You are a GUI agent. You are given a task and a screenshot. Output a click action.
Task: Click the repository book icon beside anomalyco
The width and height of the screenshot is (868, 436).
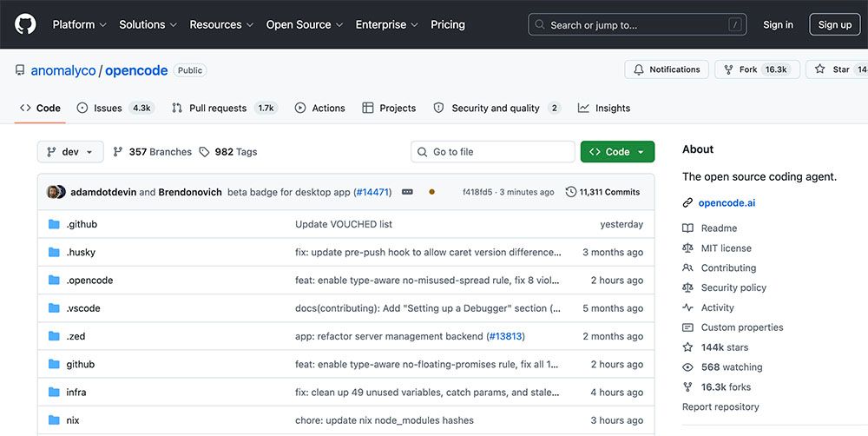[20, 70]
